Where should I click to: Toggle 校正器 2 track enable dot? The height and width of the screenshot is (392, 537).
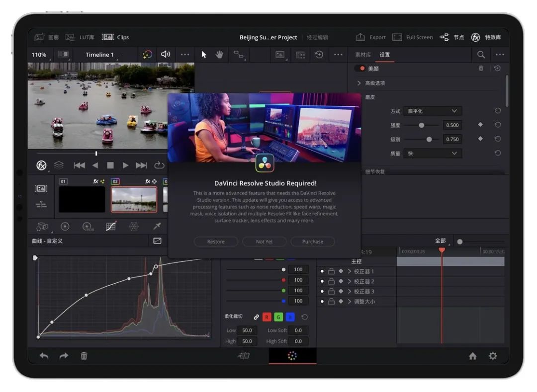tap(322, 281)
